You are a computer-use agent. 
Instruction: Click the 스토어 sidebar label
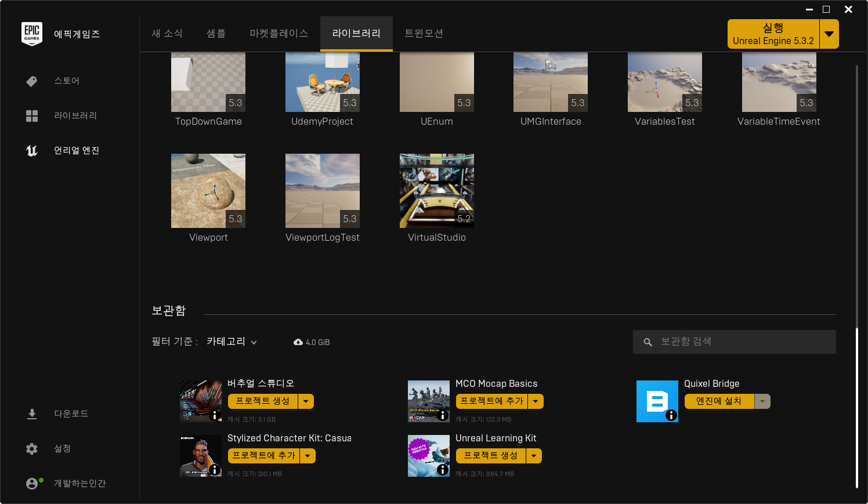(x=67, y=81)
